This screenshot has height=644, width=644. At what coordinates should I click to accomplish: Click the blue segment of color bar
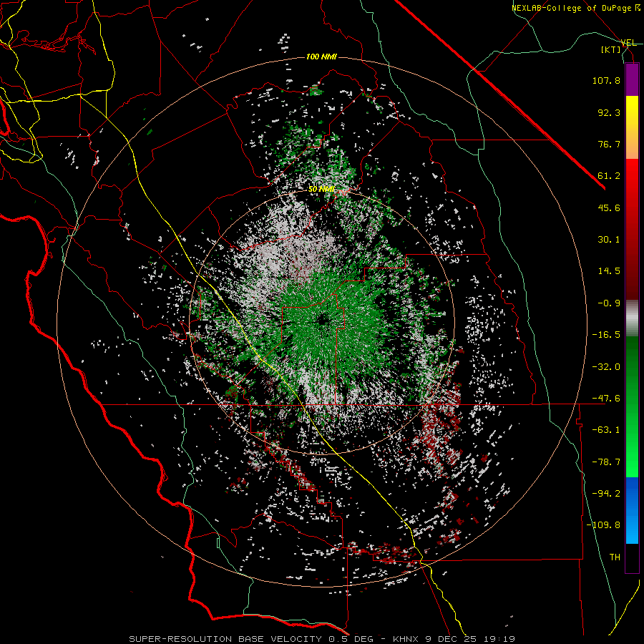pyautogui.click(x=632, y=510)
